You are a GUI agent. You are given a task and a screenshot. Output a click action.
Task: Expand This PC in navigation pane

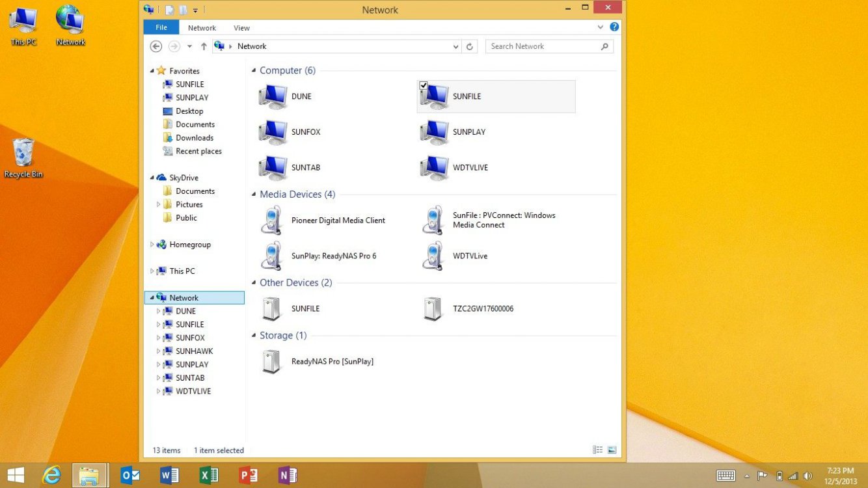point(152,271)
